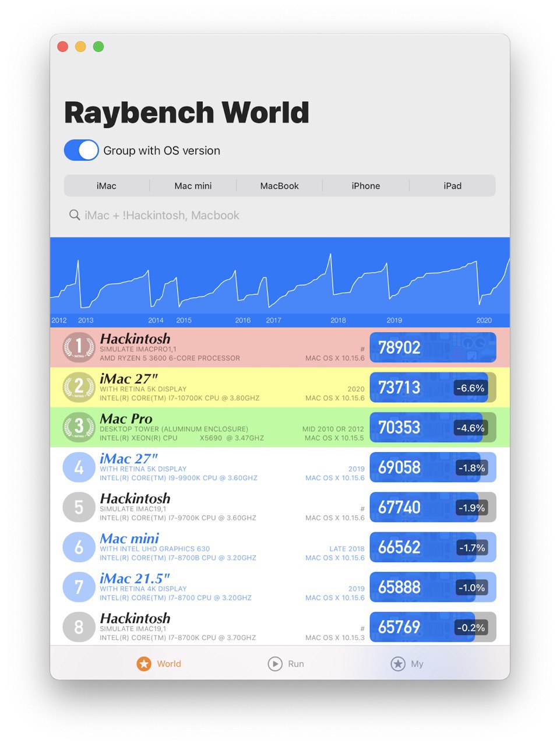Image resolution: width=560 pixels, height=746 pixels.
Task: Select the Mac mini title in row 6
Action: coord(129,539)
